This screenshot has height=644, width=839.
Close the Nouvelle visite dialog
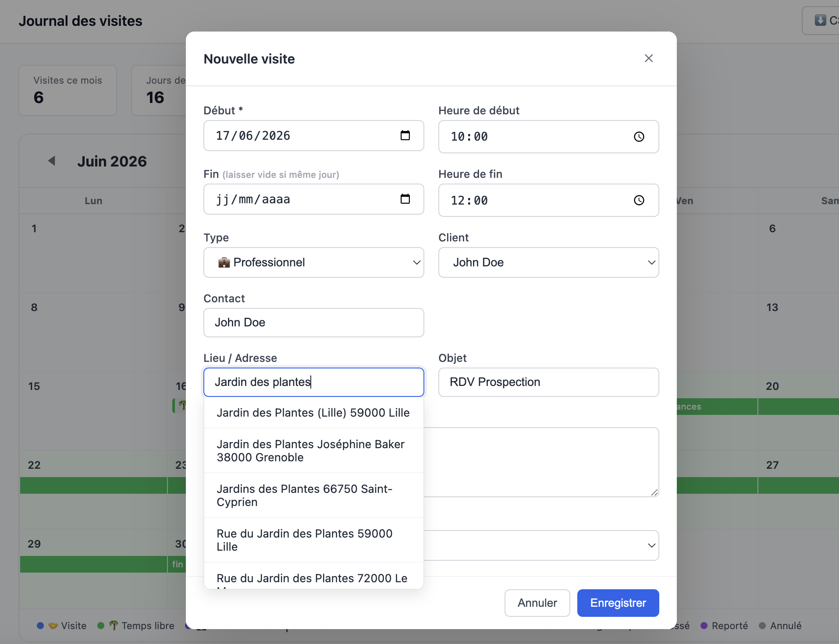pos(649,58)
